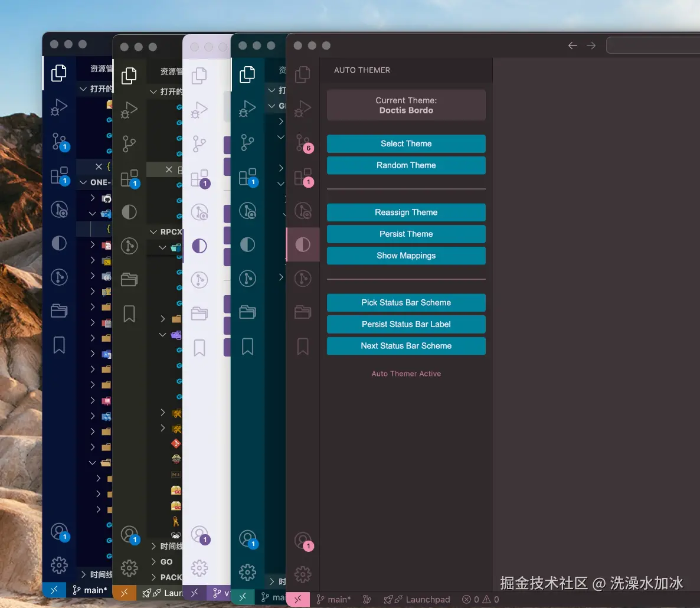
Task: Open Manage gear in the teal window
Action: point(247,572)
